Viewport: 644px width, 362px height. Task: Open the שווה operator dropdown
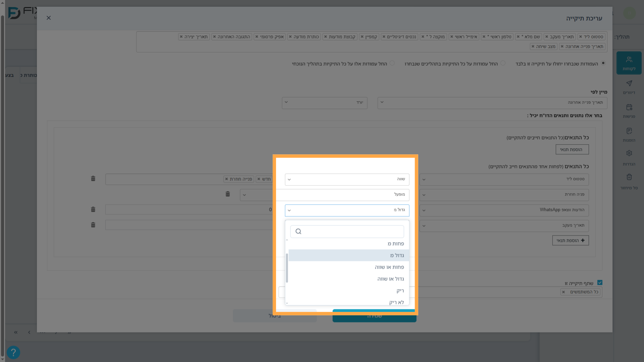coord(347,179)
